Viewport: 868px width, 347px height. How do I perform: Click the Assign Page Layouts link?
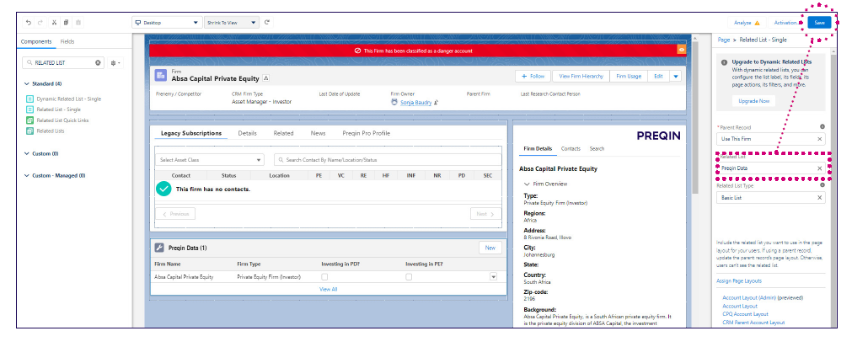[739, 281]
